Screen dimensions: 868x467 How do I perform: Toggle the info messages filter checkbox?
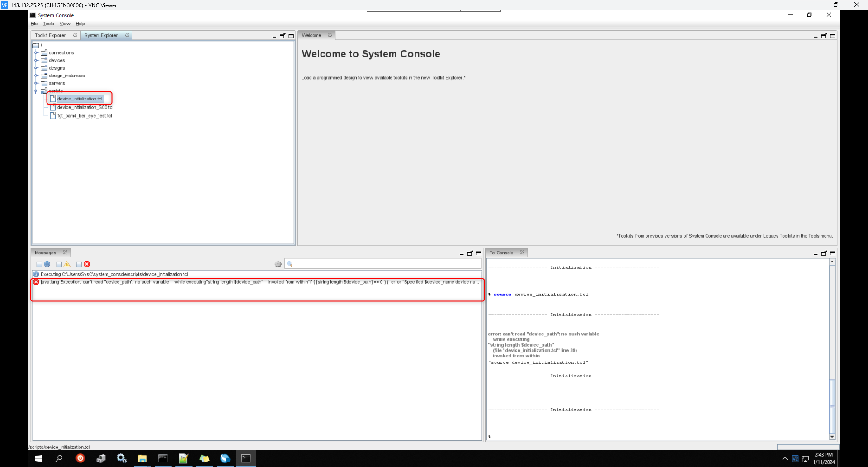[39, 264]
